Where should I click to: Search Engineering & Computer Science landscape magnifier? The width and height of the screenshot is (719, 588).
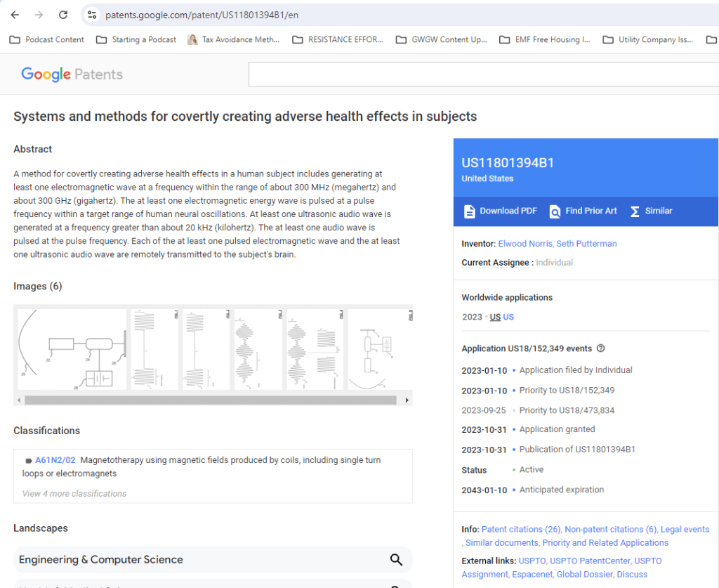[x=396, y=560]
